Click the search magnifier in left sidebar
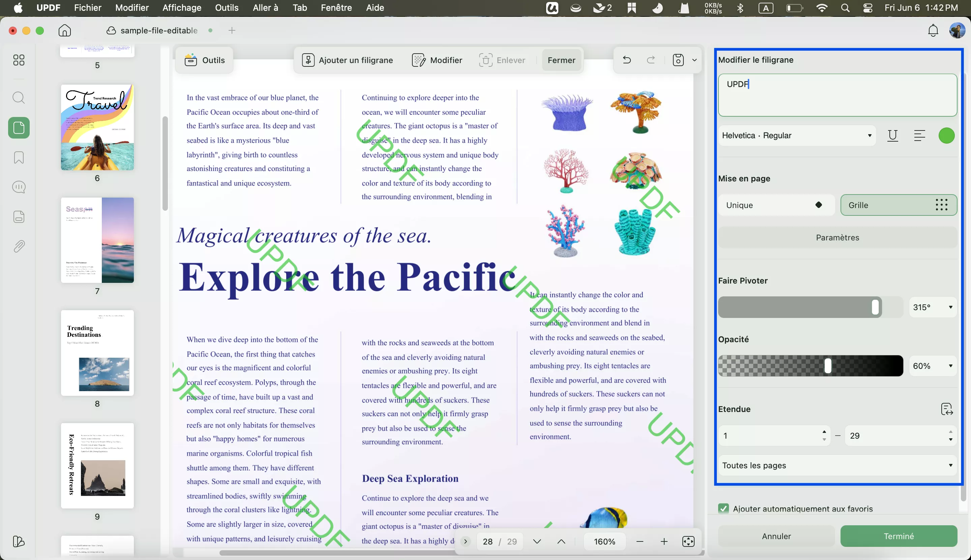The image size is (971, 560). click(19, 98)
